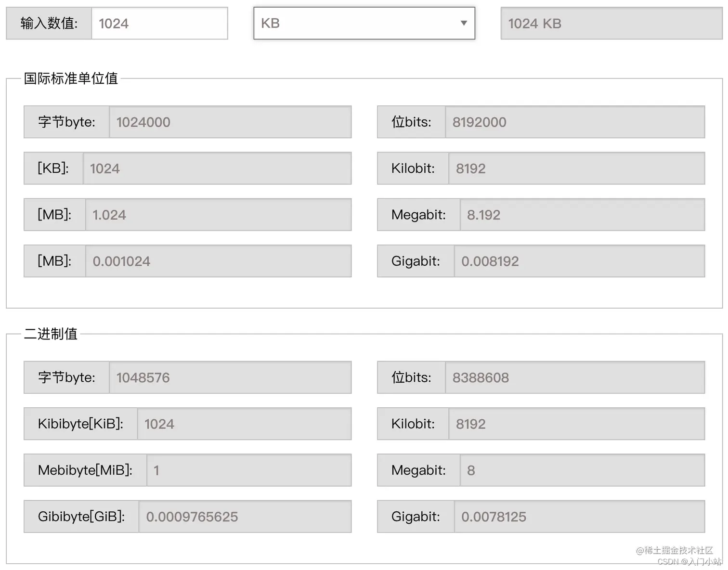Open the KB unit dropdown
The image size is (728, 570).
(364, 23)
